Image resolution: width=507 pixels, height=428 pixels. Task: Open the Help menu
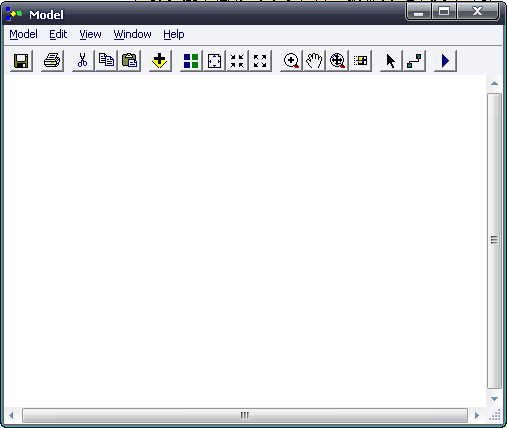pos(174,34)
